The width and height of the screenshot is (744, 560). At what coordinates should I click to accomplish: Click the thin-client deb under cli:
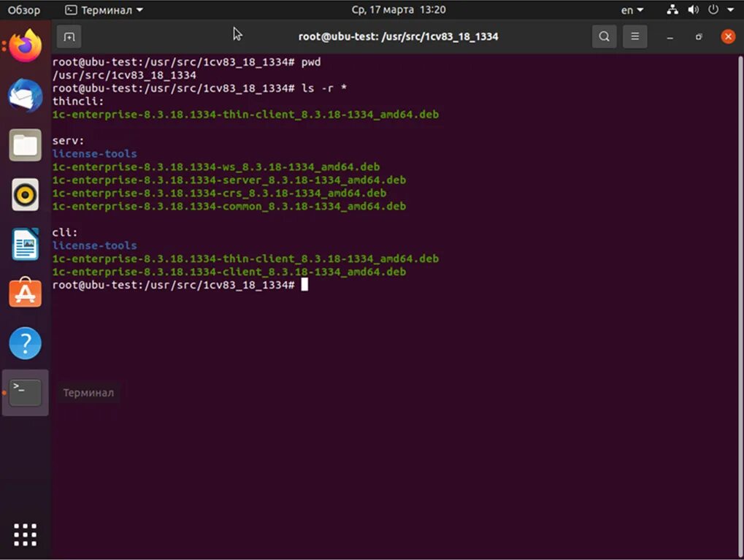pyautogui.click(x=245, y=258)
